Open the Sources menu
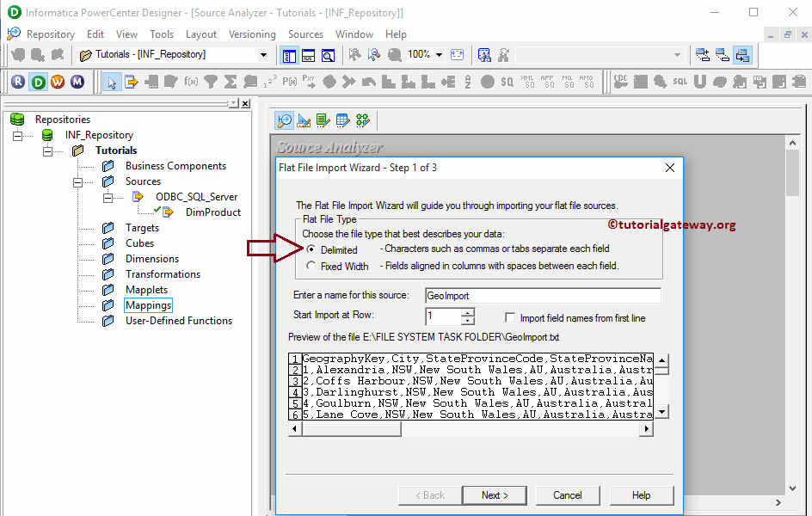 [305, 34]
